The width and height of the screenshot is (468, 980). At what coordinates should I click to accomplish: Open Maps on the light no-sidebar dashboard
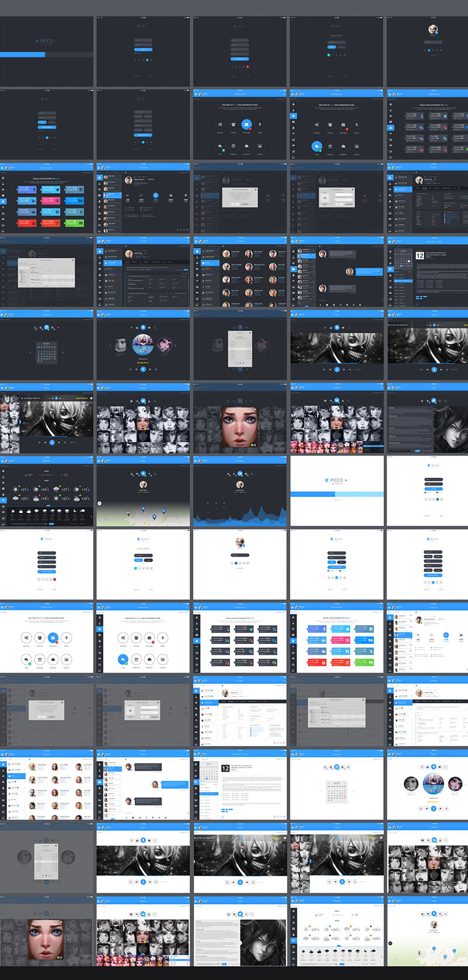tap(67, 638)
